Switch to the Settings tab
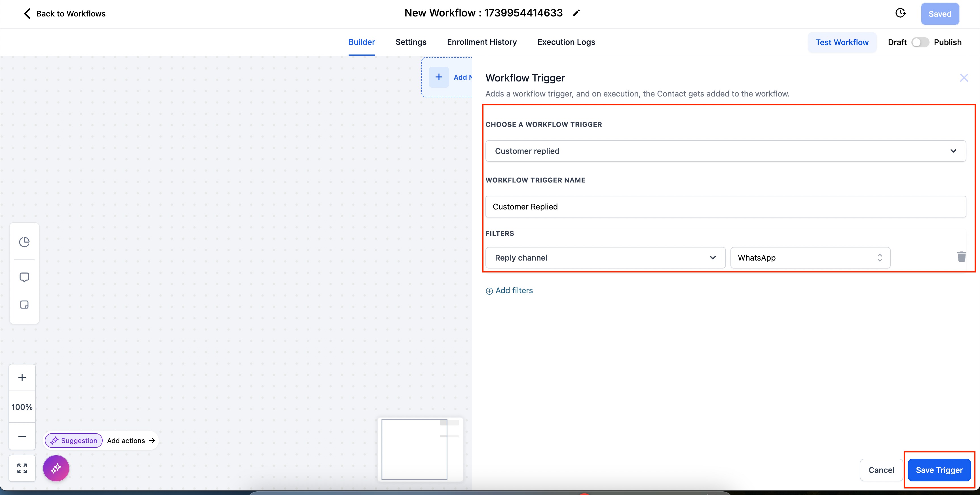Screen dimensions: 980x495 pos(411,42)
